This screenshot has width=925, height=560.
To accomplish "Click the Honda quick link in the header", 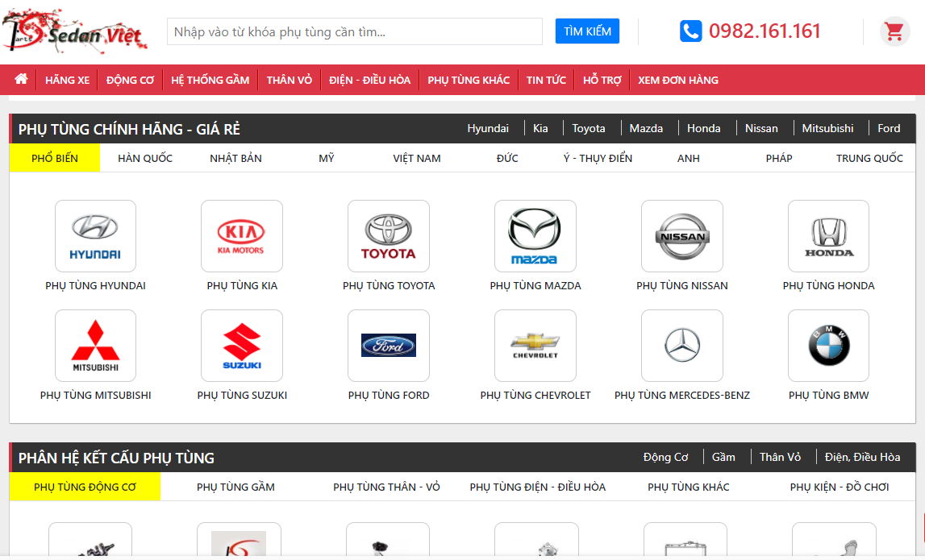I will [x=704, y=128].
